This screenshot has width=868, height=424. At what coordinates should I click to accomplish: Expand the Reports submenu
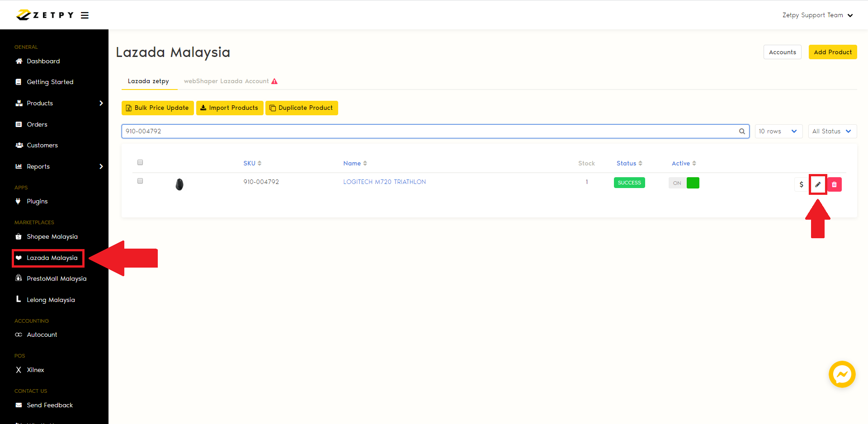59,166
